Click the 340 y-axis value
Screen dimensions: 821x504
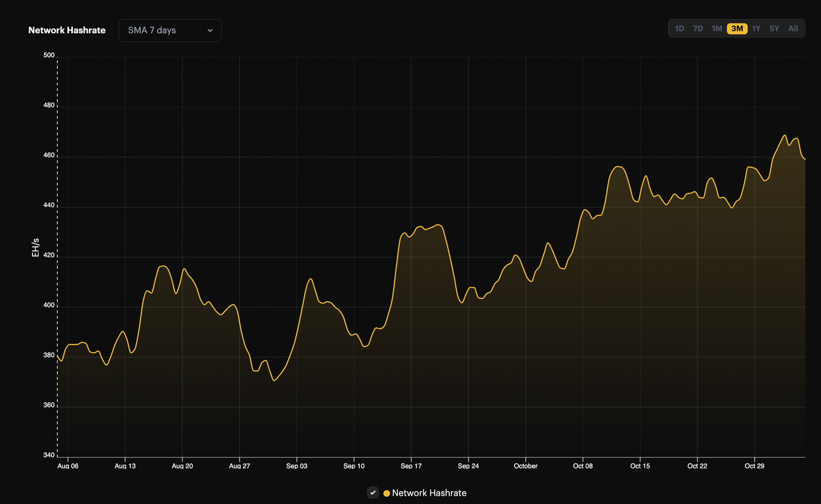(x=49, y=455)
